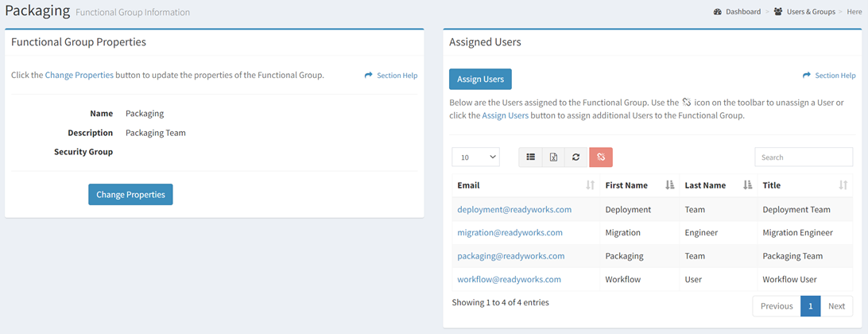Export table to Excel icon

pyautogui.click(x=553, y=157)
